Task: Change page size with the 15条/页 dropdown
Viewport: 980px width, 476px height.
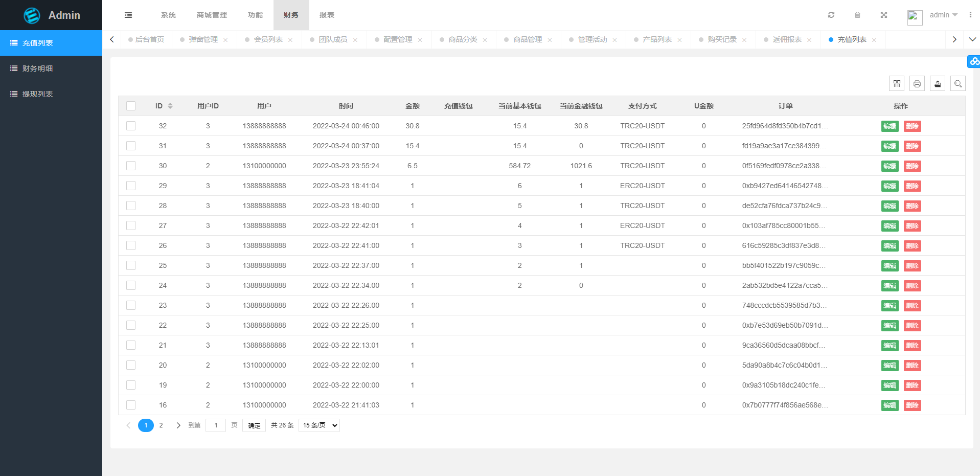Action: 318,425
